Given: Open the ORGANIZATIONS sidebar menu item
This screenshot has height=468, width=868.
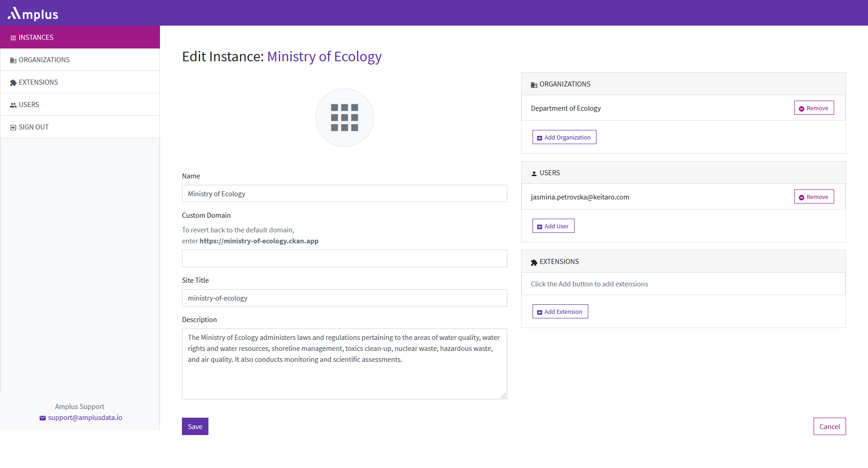Looking at the screenshot, I should tap(80, 59).
